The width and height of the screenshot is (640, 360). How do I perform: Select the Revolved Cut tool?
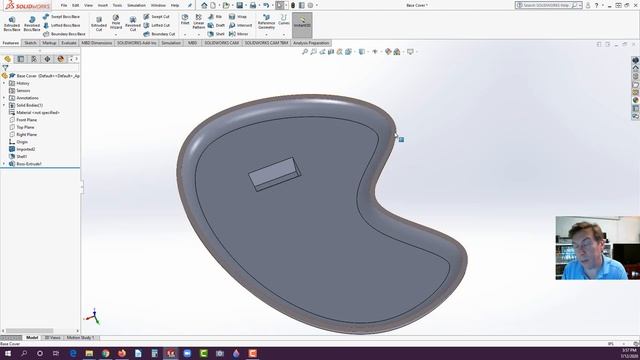(x=133, y=24)
